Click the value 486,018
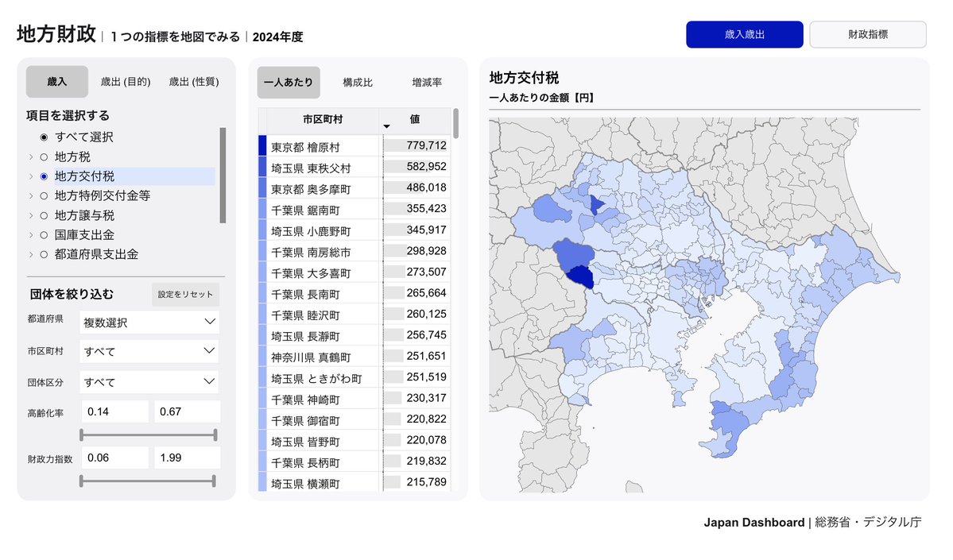953x560 pixels. (x=426, y=187)
